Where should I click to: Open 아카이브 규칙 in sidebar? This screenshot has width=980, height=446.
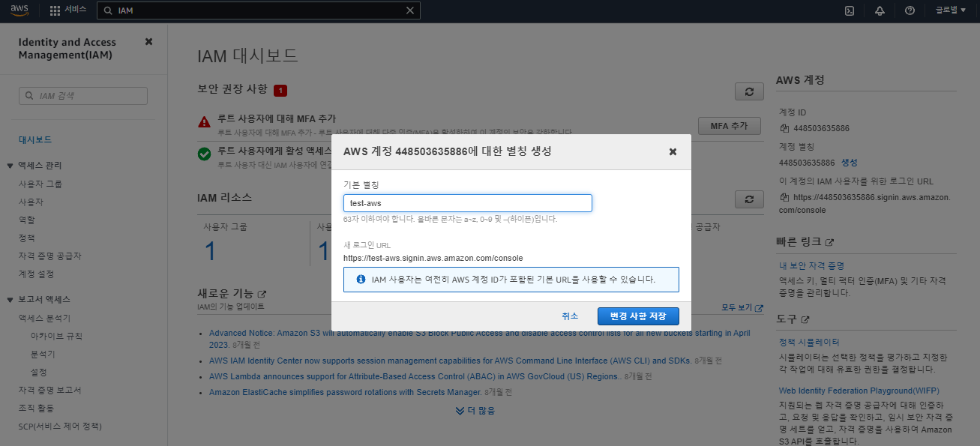point(56,336)
